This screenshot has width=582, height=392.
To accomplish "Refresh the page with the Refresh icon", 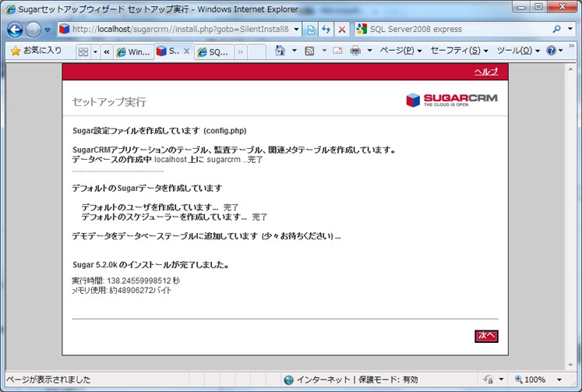I will pyautogui.click(x=326, y=30).
